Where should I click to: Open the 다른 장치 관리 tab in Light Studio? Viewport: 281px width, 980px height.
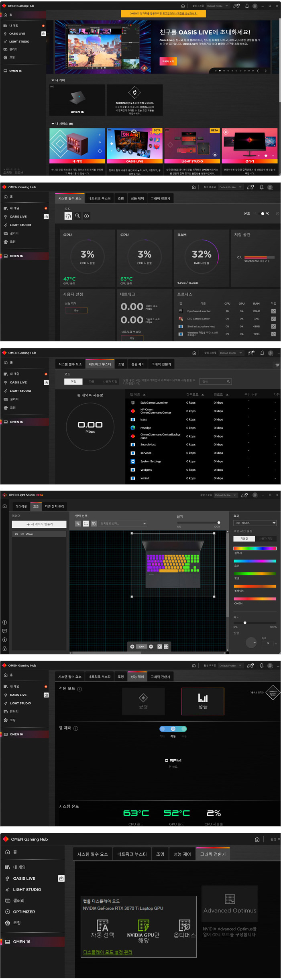54,506
